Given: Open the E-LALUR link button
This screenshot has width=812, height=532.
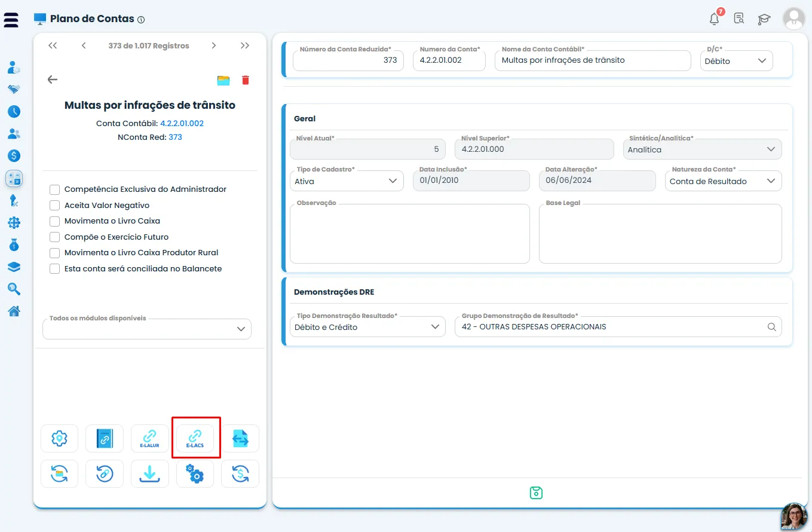Looking at the screenshot, I should pyautogui.click(x=149, y=439).
